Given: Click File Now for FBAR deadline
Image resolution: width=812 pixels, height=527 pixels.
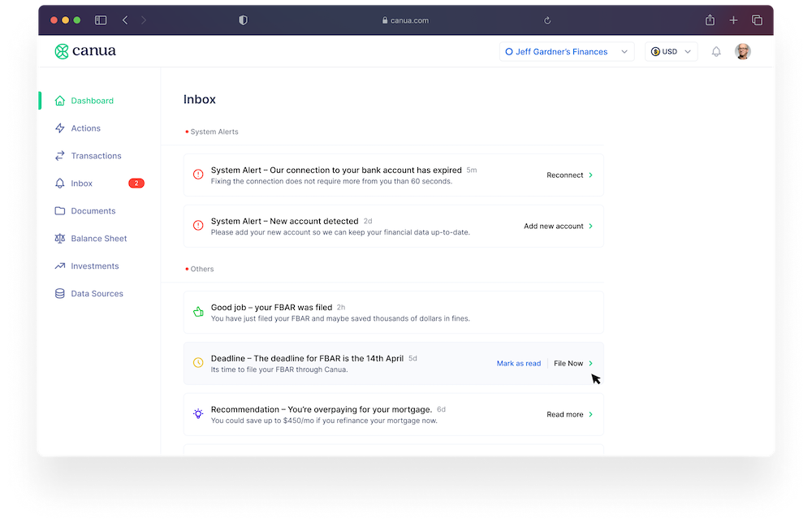Looking at the screenshot, I should click(x=568, y=364).
